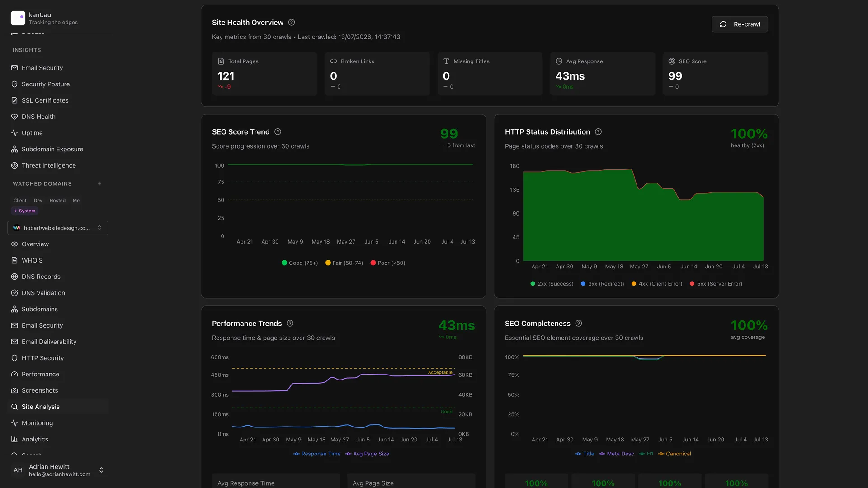
Task: Click the Avg Response metric card
Action: [603, 74]
